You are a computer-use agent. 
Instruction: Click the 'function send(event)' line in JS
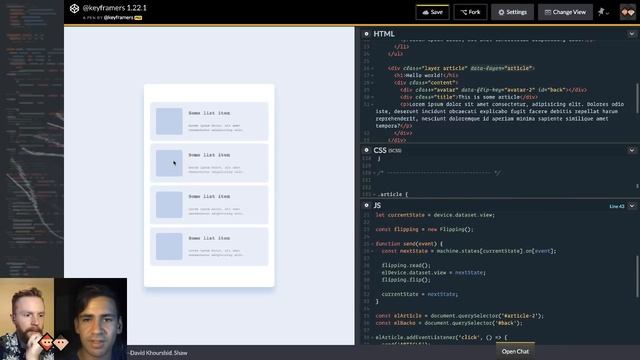[x=409, y=244]
